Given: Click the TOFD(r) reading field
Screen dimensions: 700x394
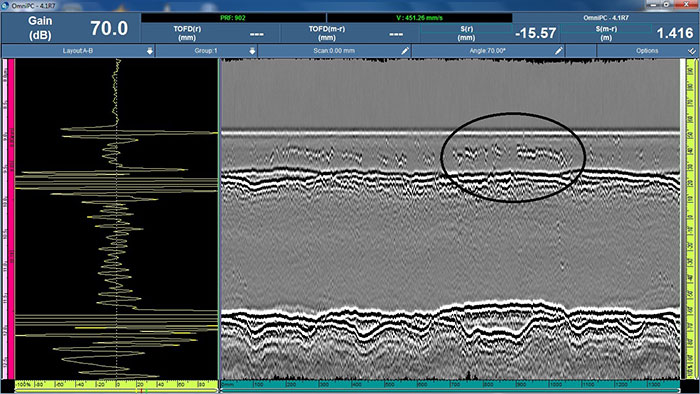Looking at the screenshot, I should click(210, 33).
